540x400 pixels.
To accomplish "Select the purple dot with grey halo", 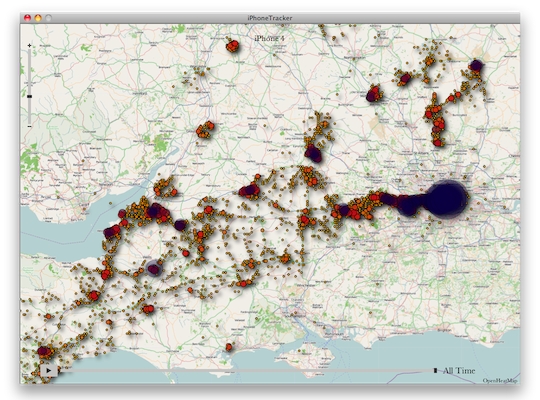I will (x=154, y=269).
